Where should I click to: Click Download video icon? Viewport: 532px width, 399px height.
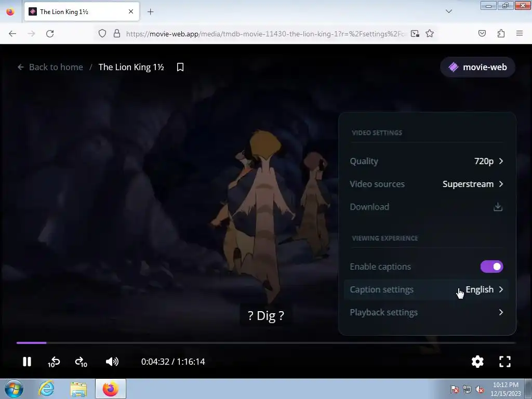(498, 207)
